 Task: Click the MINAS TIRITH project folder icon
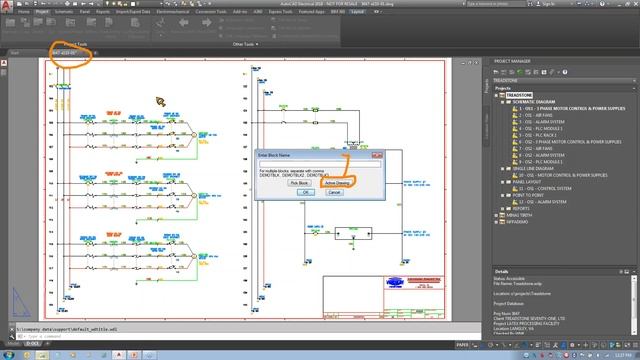pyautogui.click(x=502, y=215)
